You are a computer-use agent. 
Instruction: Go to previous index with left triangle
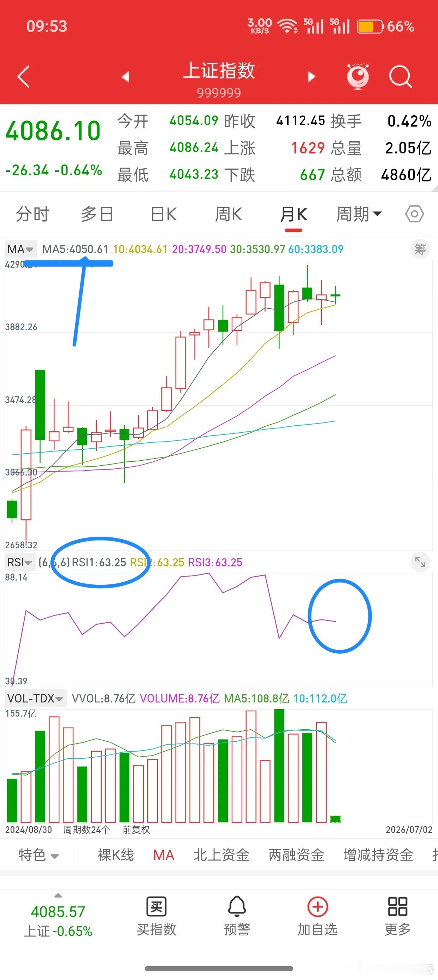click(x=125, y=76)
